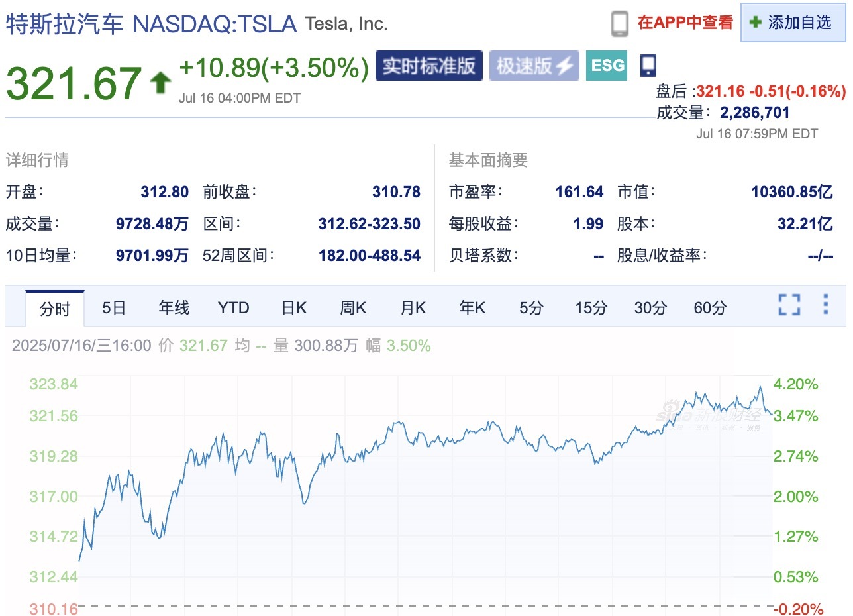Click the opening price 312.80
This screenshot has width=853, height=616.
point(165,192)
